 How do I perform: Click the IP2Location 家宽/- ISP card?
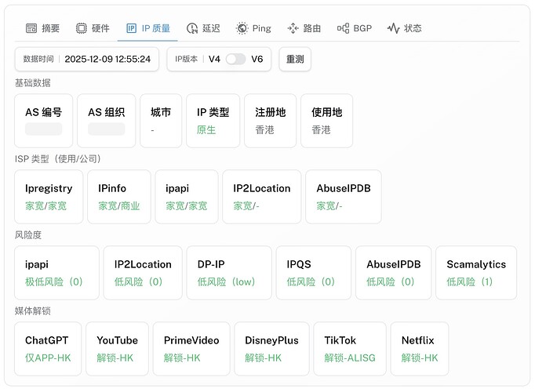click(x=262, y=197)
